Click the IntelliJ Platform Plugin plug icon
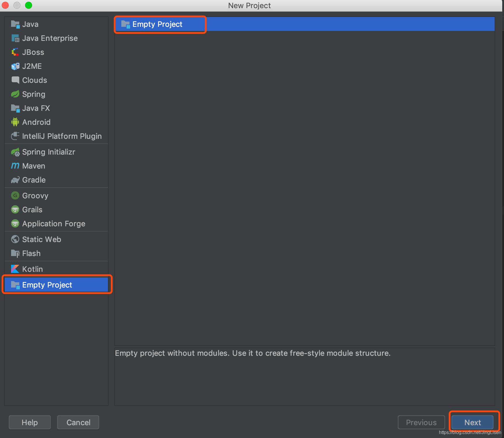 pos(15,136)
